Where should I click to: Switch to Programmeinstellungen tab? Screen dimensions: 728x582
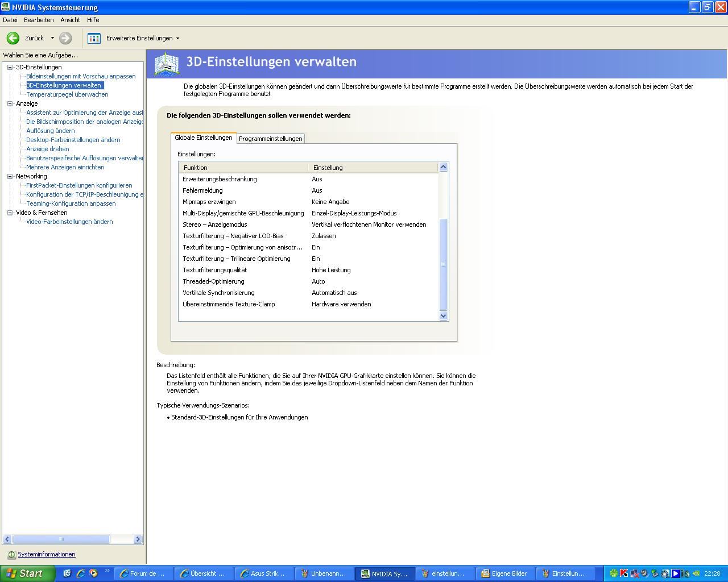(x=271, y=139)
